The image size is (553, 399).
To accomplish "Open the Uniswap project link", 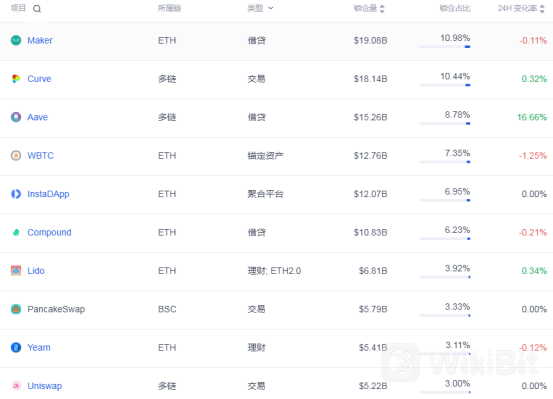I will point(45,386).
